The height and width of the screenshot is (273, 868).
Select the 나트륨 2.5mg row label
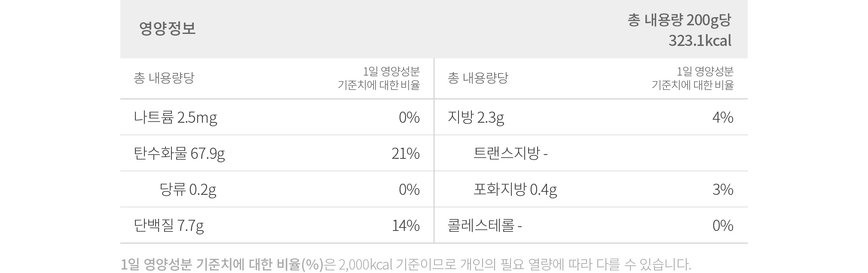click(175, 117)
